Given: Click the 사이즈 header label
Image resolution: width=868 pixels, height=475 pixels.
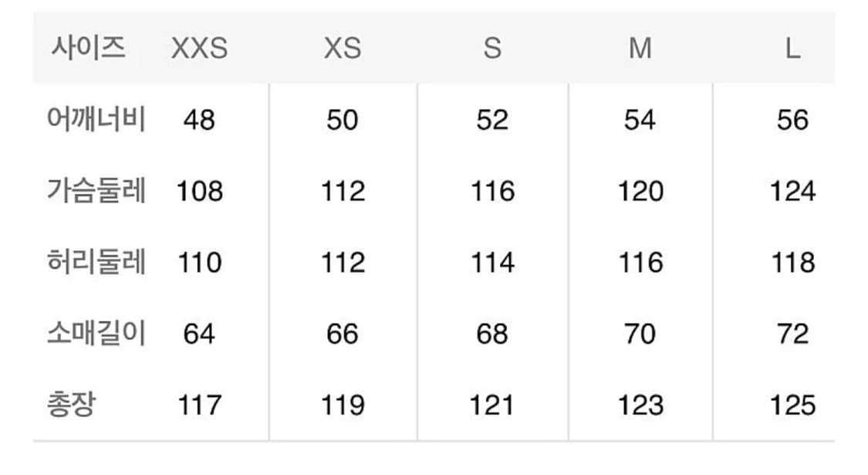Looking at the screenshot, I should pyautogui.click(x=88, y=48).
